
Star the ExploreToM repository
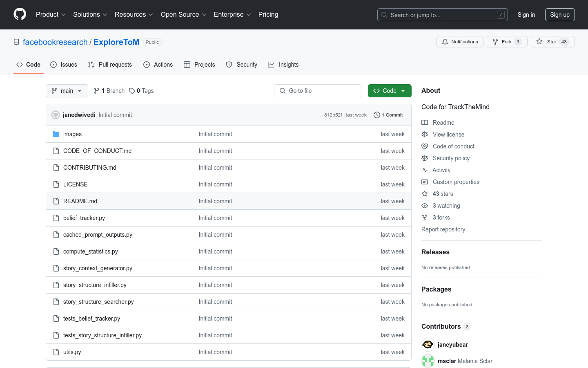click(x=552, y=42)
